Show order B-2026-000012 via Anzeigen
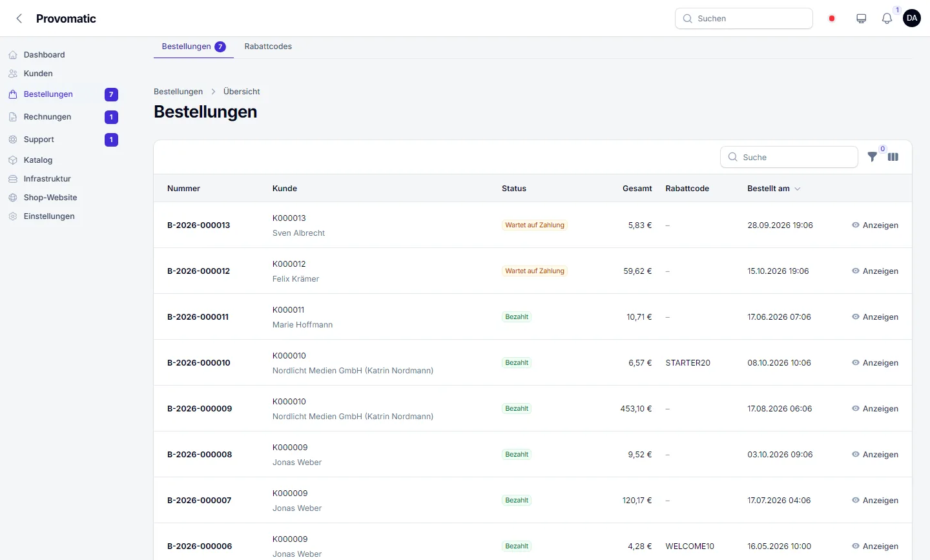The image size is (930, 560). 875,271
